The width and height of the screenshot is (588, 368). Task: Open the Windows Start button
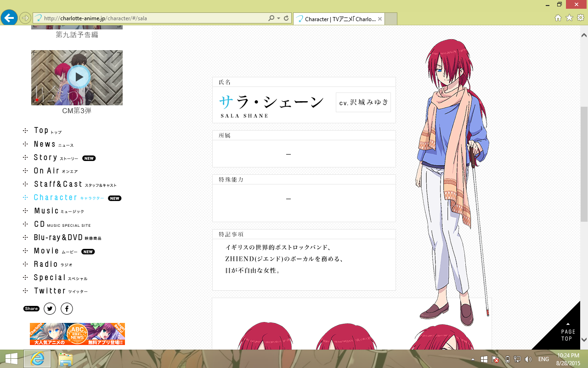[x=11, y=359]
